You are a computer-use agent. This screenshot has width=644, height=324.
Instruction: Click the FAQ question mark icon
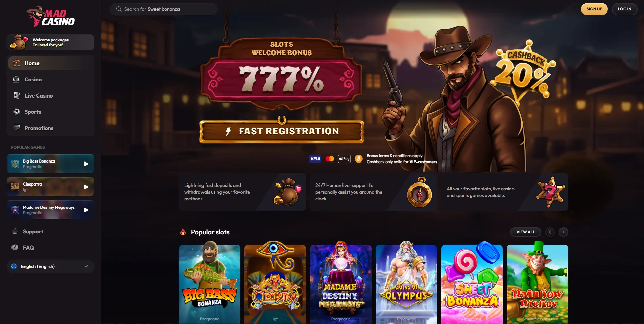[15, 247]
